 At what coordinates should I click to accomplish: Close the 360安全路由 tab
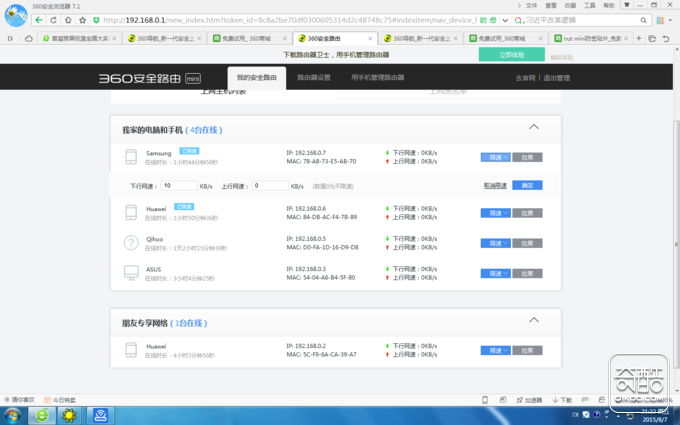pyautogui.click(x=370, y=39)
